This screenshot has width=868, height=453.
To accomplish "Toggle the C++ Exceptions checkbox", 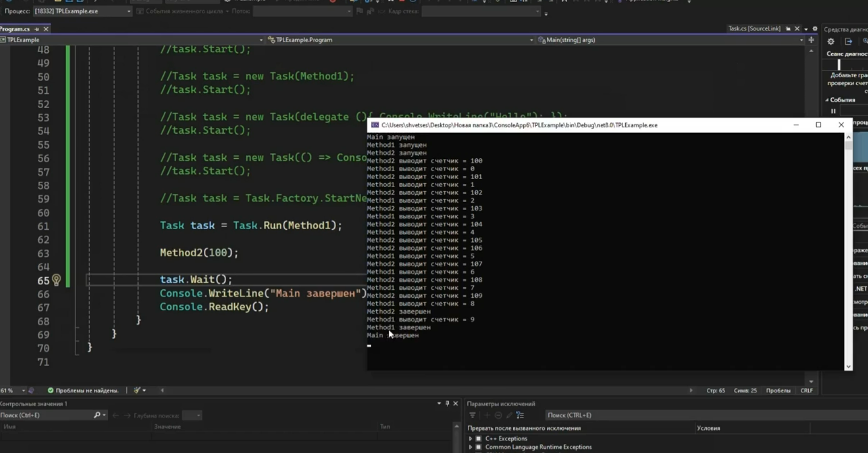I will point(479,439).
